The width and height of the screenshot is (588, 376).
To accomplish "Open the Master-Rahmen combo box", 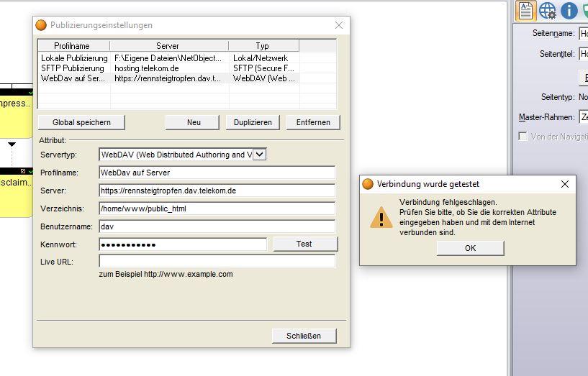I will 583,116.
